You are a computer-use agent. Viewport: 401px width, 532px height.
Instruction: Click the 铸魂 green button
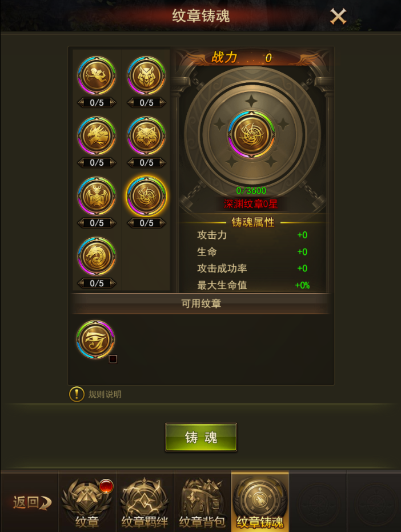[x=201, y=437]
